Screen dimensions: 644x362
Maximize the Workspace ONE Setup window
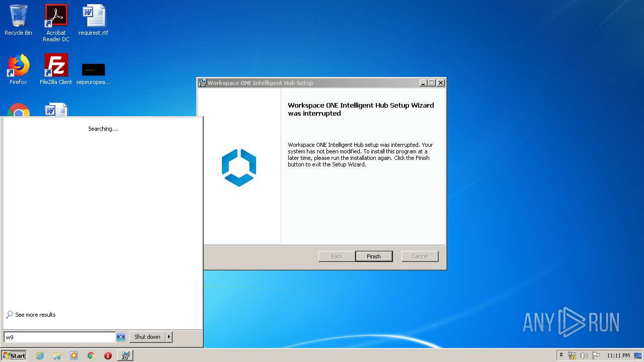(x=431, y=83)
